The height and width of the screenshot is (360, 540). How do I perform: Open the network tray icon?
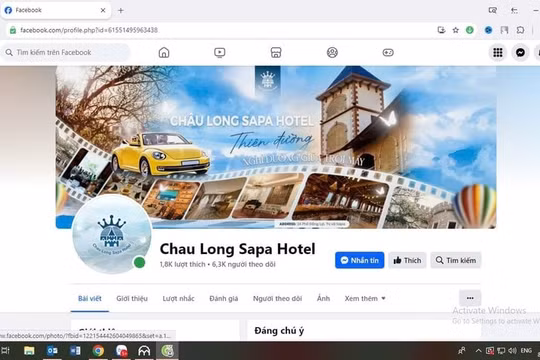(501, 351)
